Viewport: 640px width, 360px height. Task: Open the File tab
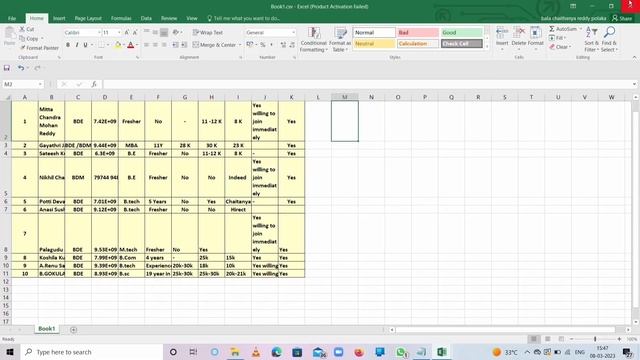pyautogui.click(x=12, y=18)
